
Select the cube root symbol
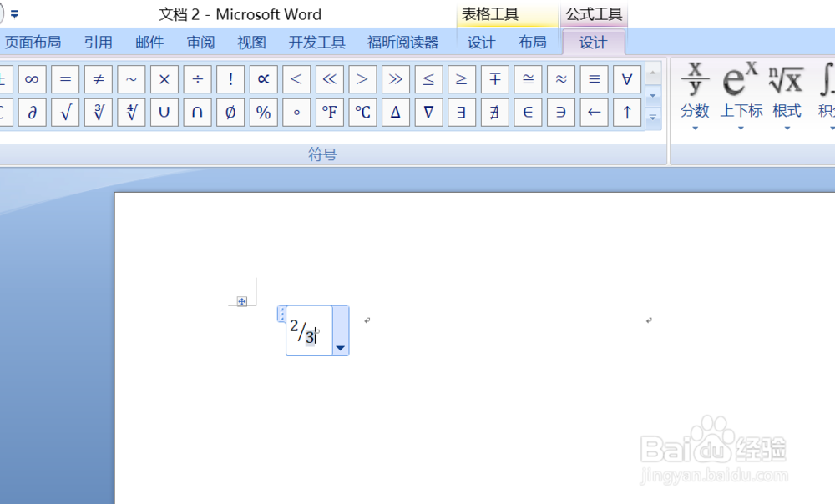click(x=98, y=112)
